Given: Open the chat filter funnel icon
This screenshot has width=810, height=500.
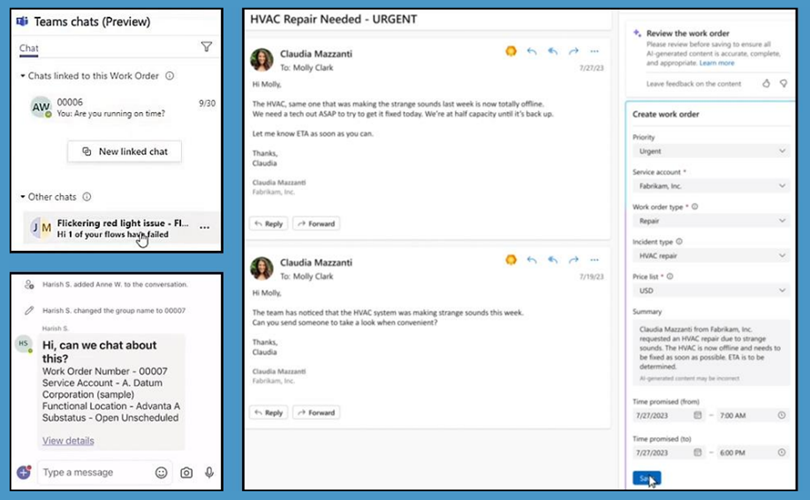Looking at the screenshot, I should click(206, 47).
